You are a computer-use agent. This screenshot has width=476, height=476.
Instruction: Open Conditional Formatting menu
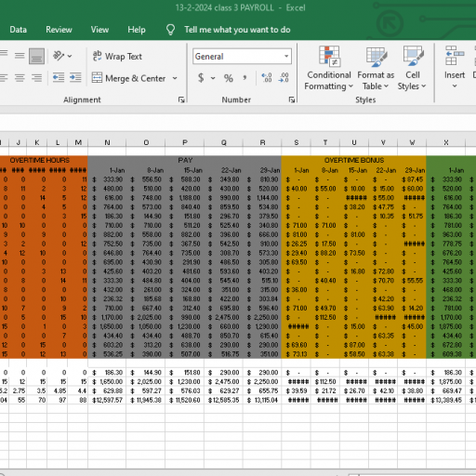(329, 68)
